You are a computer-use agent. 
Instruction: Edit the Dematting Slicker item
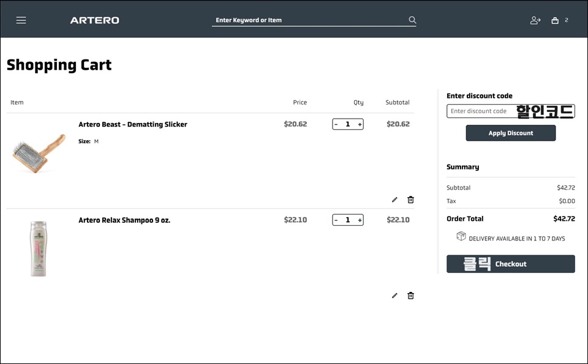[394, 199]
